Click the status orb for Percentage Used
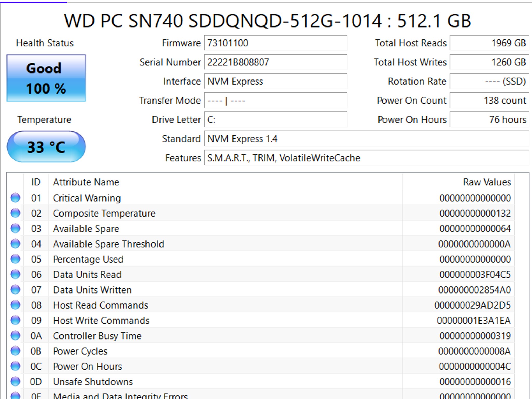The width and height of the screenshot is (532, 399). click(15, 259)
